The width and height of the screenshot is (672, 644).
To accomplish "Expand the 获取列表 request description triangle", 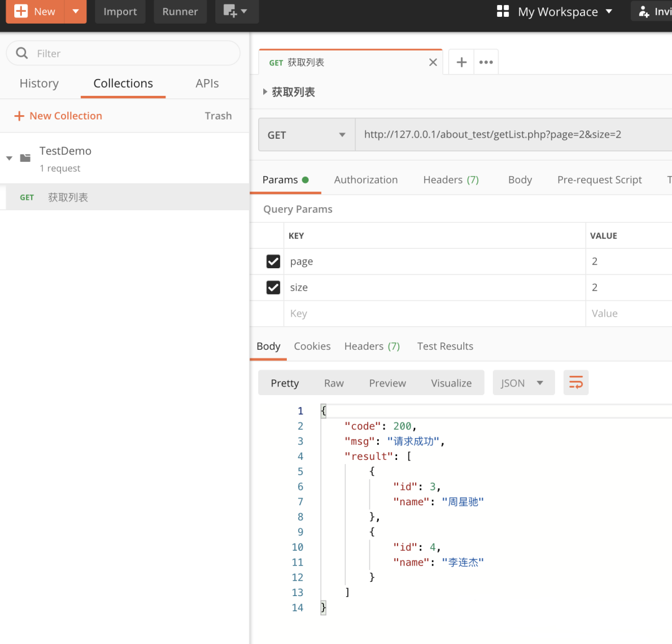I will click(265, 91).
